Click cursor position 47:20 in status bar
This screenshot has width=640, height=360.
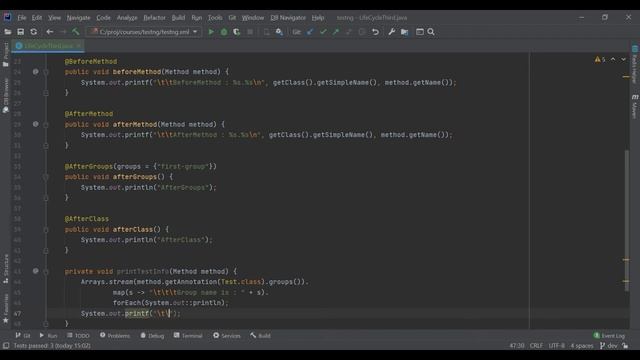(x=516, y=346)
